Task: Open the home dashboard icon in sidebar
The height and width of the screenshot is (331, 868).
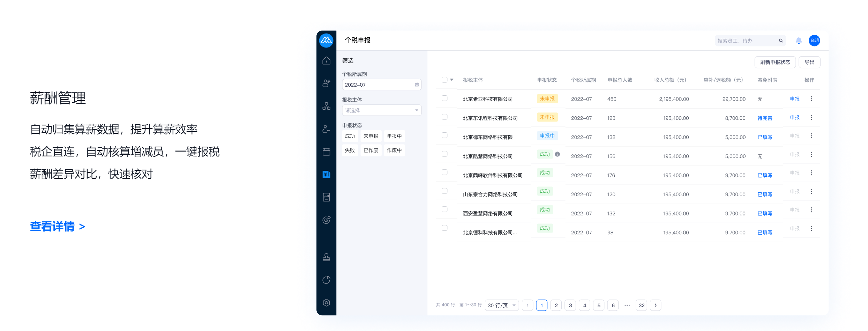Action: (327, 60)
